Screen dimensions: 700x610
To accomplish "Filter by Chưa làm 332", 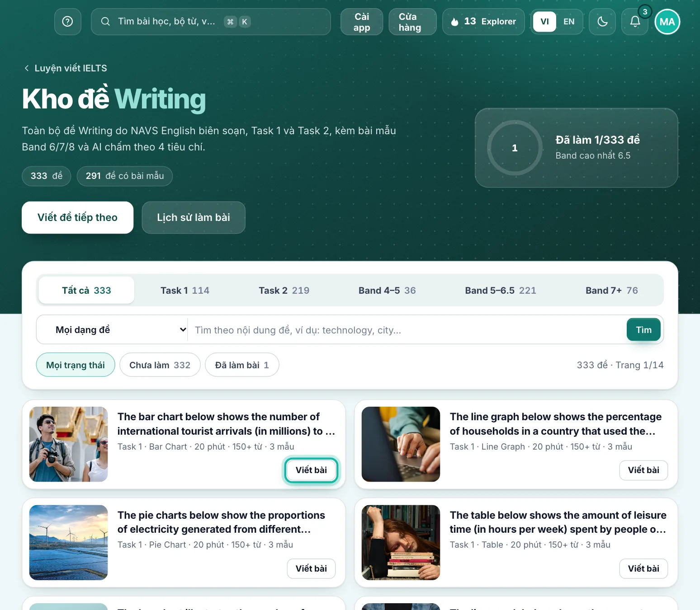I will 160,365.
